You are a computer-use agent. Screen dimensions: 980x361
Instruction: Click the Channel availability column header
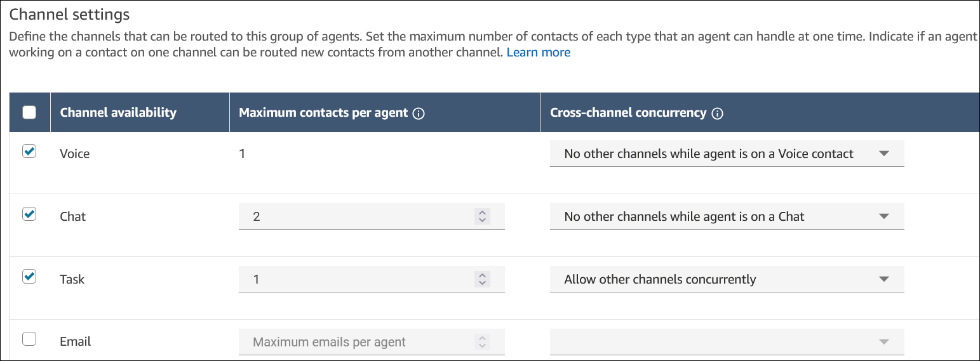click(x=118, y=113)
